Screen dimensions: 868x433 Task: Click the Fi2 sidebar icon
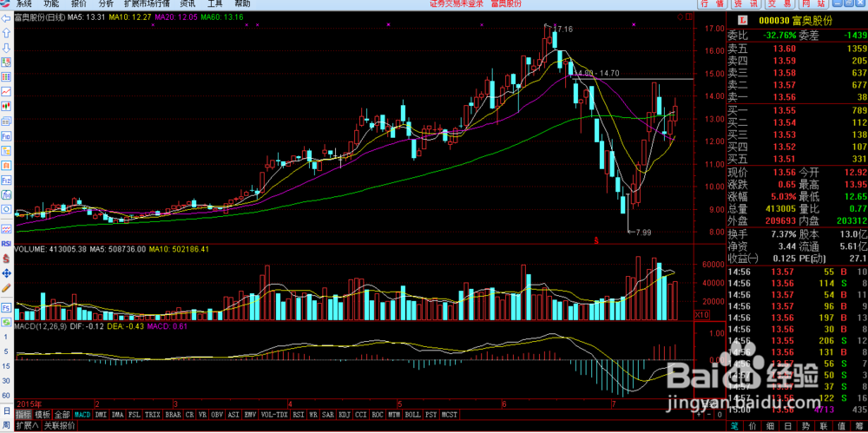(6, 180)
